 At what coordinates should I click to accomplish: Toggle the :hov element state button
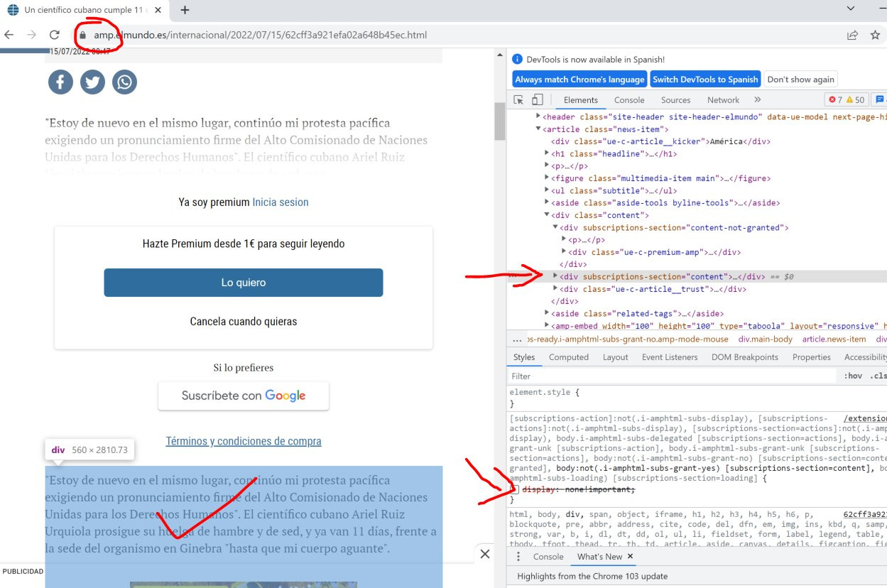[x=852, y=376]
